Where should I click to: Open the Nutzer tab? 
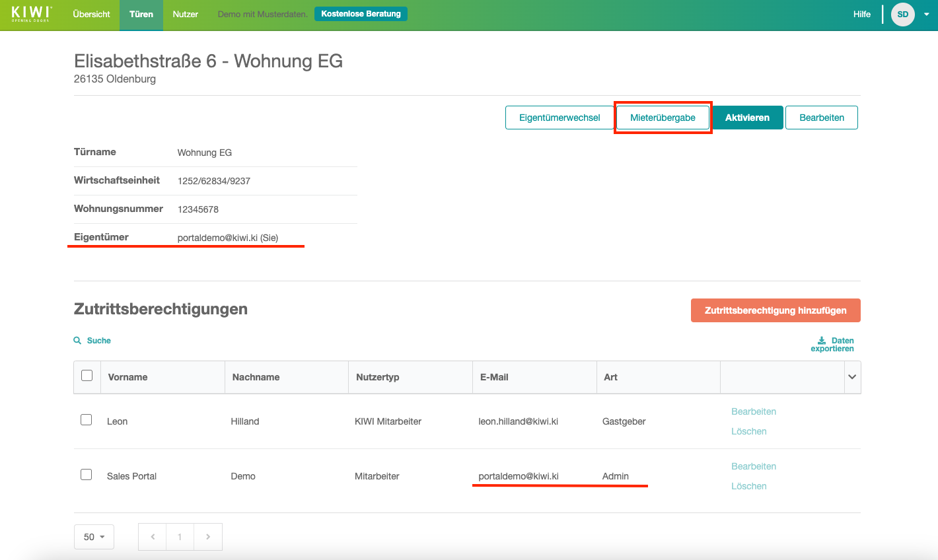pyautogui.click(x=185, y=15)
